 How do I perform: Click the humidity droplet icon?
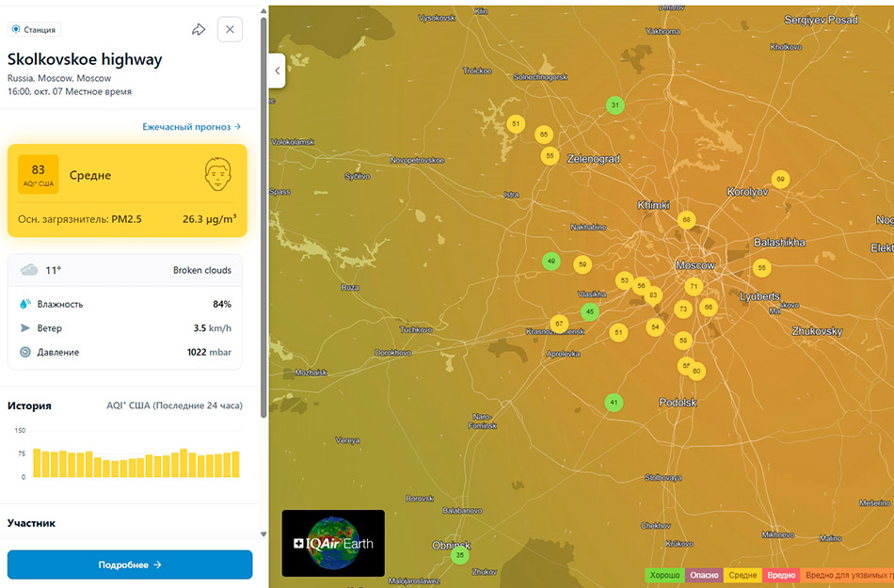pyautogui.click(x=25, y=304)
